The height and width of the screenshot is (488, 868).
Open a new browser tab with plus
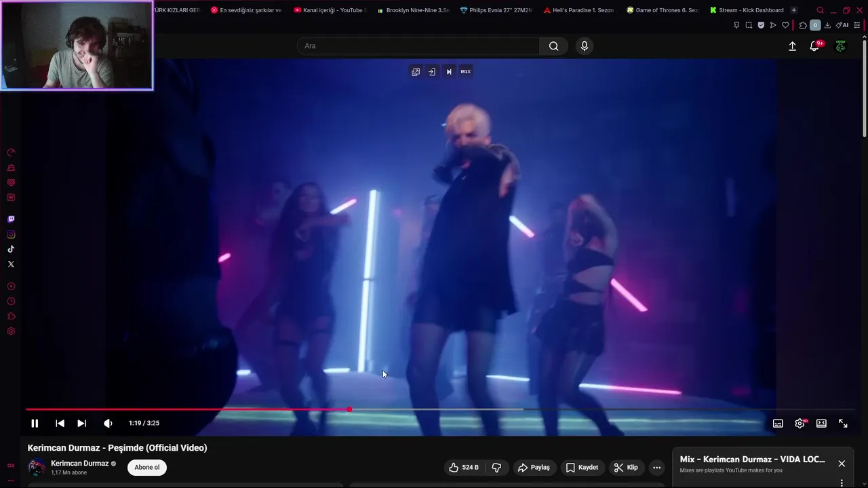(794, 10)
